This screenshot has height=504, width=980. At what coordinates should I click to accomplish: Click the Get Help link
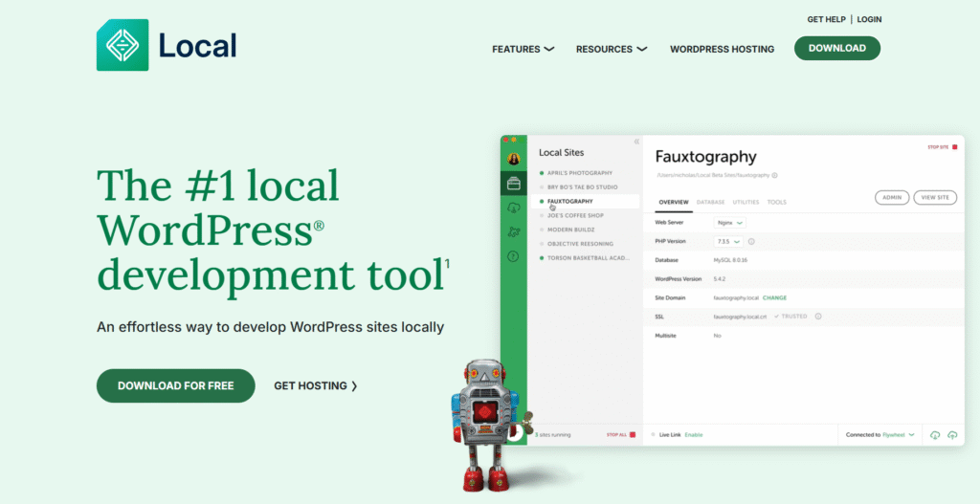pyautogui.click(x=826, y=19)
